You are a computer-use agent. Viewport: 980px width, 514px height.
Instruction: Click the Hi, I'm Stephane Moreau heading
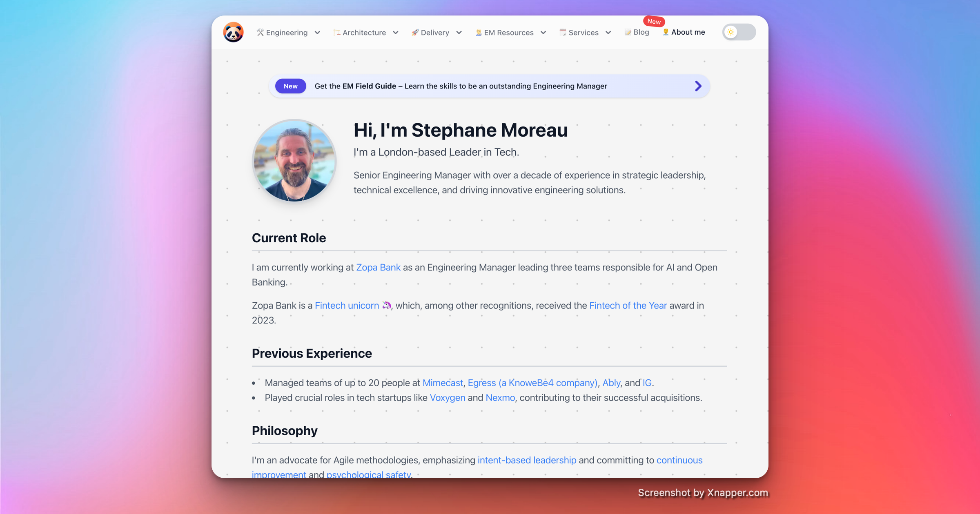point(461,130)
